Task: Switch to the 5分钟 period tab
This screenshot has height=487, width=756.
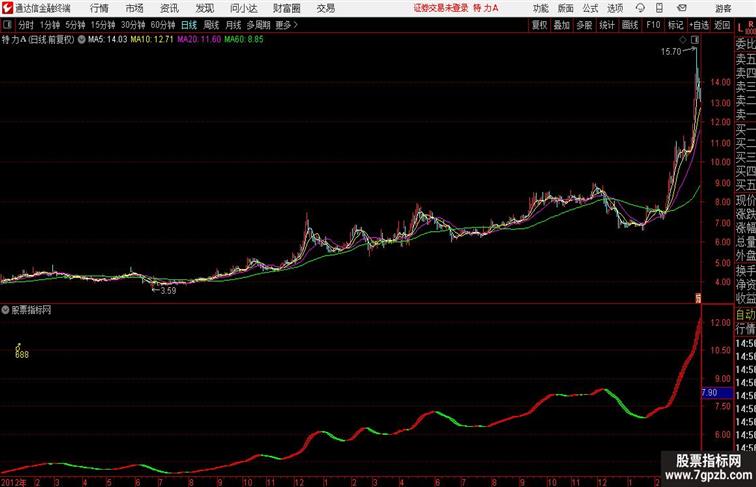Action: tap(75, 25)
